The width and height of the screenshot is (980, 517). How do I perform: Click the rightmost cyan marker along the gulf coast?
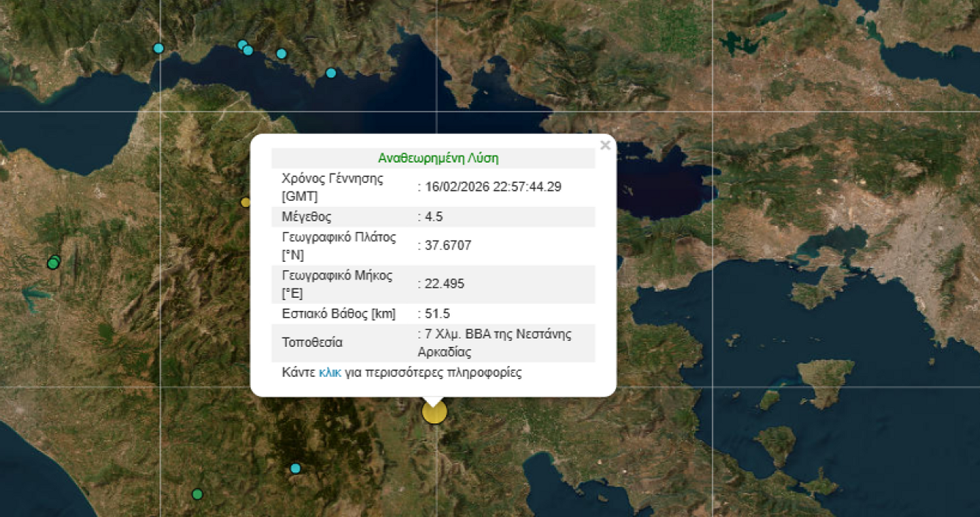331,72
